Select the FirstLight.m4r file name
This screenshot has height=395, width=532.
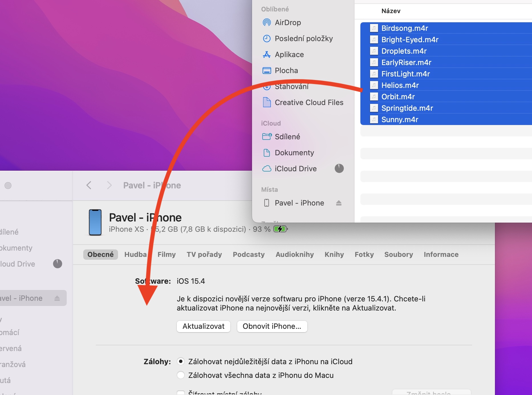[x=406, y=74]
